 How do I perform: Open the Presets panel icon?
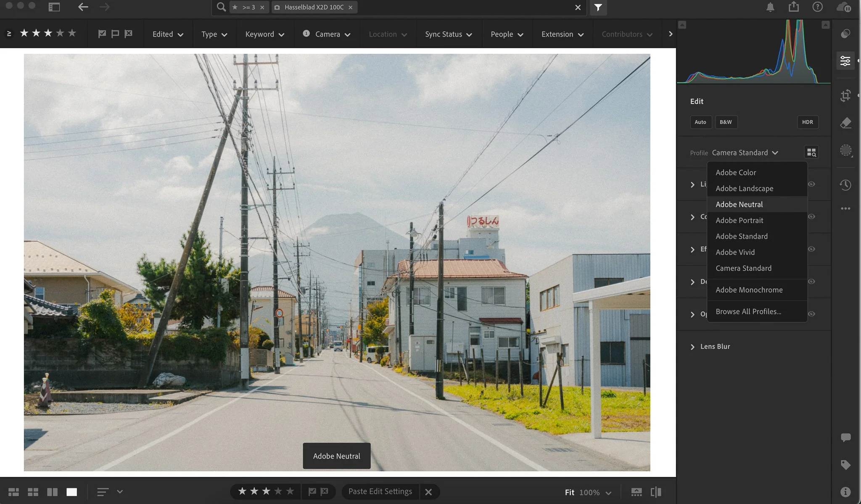click(x=845, y=34)
